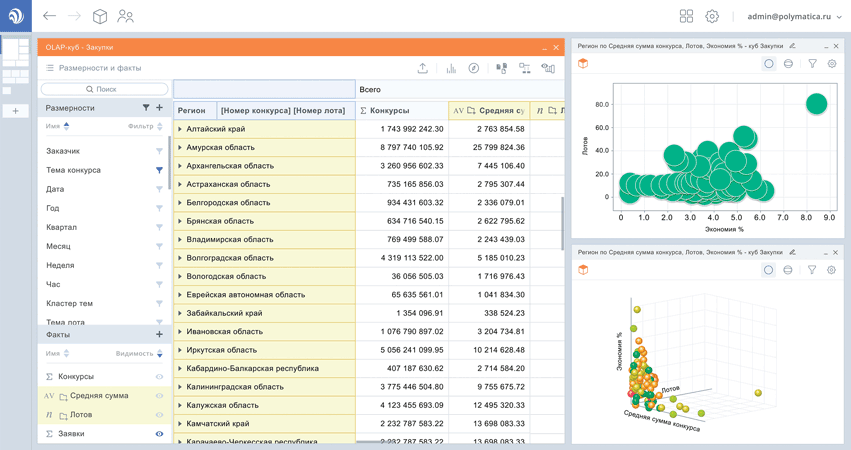Toggle filter for Месяц dimension
This screenshot has width=851, height=450.
[x=159, y=246]
